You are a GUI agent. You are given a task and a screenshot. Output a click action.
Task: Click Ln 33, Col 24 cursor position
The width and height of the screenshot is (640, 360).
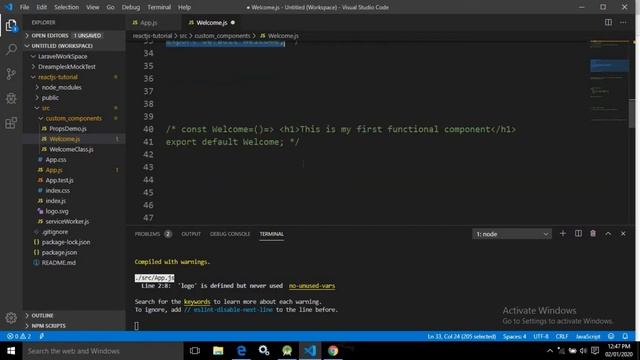pos(462,336)
